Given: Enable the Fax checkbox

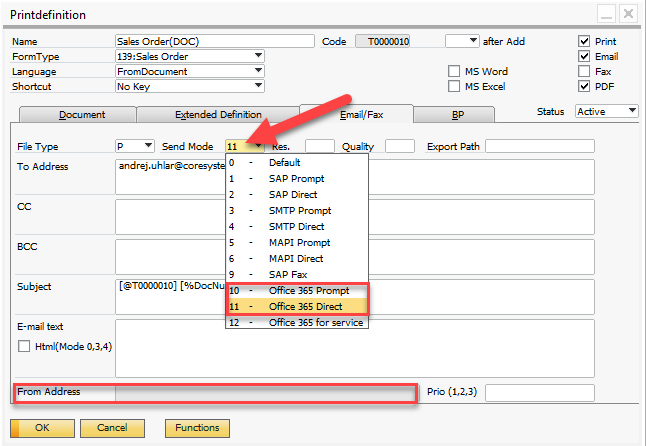Looking at the screenshot, I should (584, 71).
